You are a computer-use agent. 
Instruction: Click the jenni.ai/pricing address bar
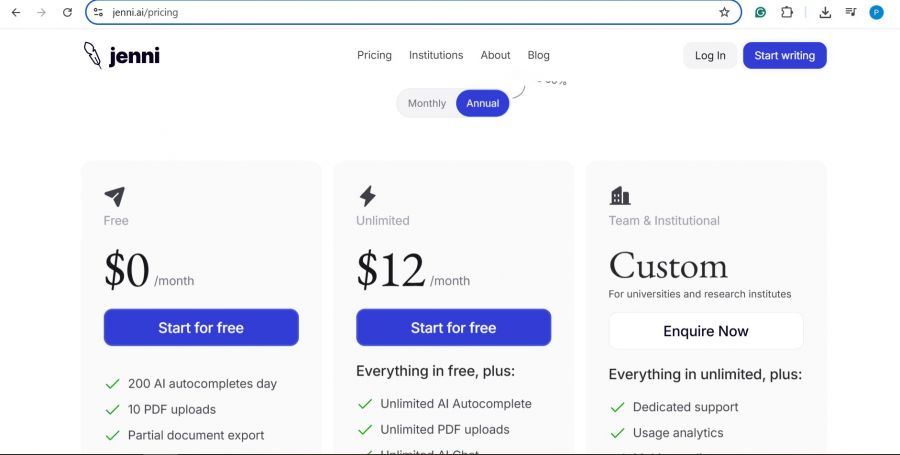413,12
